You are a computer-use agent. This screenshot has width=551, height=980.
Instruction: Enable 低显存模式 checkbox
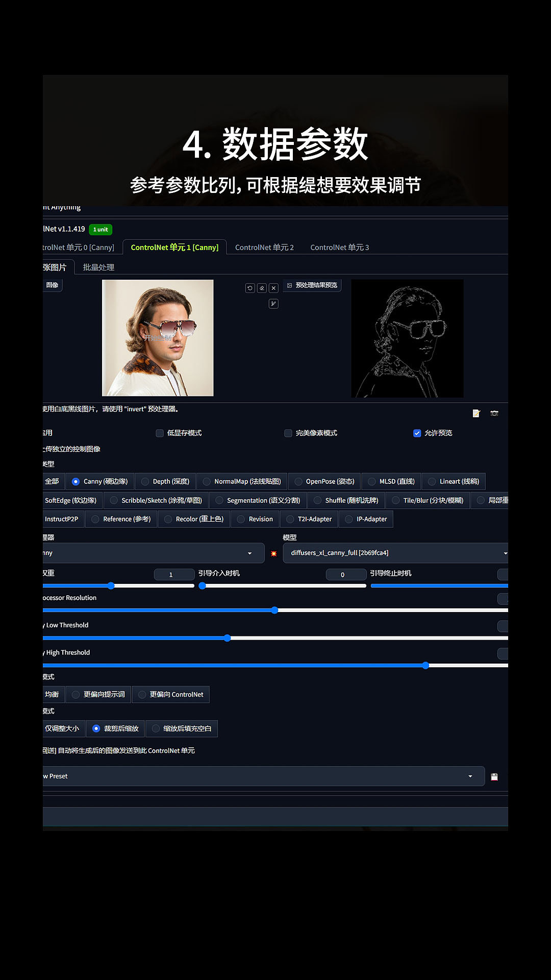point(160,433)
